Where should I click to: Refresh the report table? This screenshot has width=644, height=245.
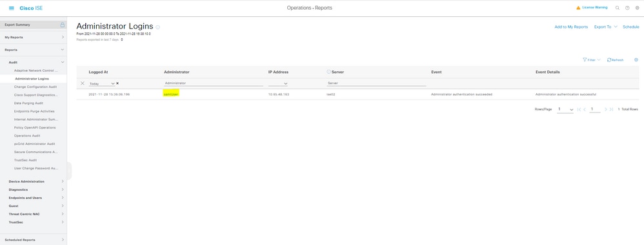click(x=615, y=59)
